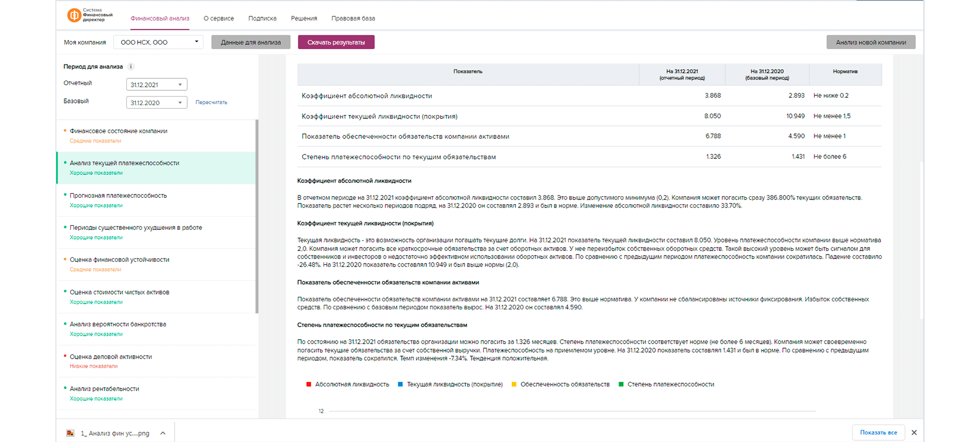Click the PNG file icon in downloads bar
This screenshot has width=980, height=442.
[x=70, y=433]
